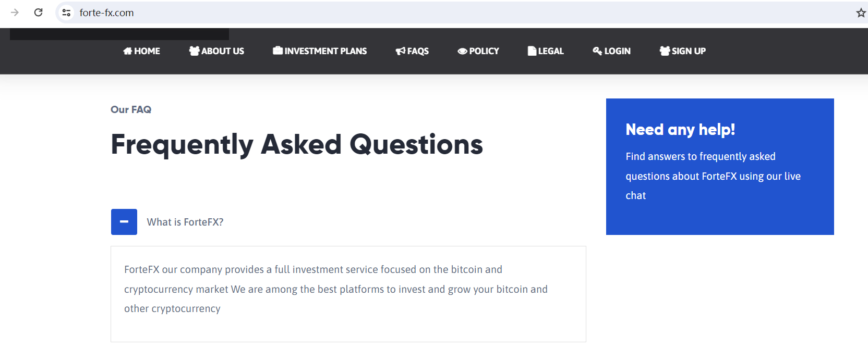This screenshot has width=868, height=348.
Task: Click the "Our FAQ" label
Action: [131, 109]
